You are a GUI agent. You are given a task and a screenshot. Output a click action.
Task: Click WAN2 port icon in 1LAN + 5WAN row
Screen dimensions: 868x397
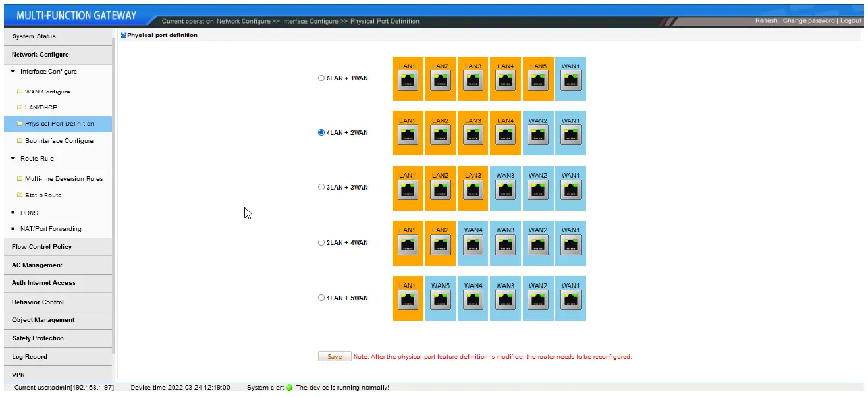[538, 300]
